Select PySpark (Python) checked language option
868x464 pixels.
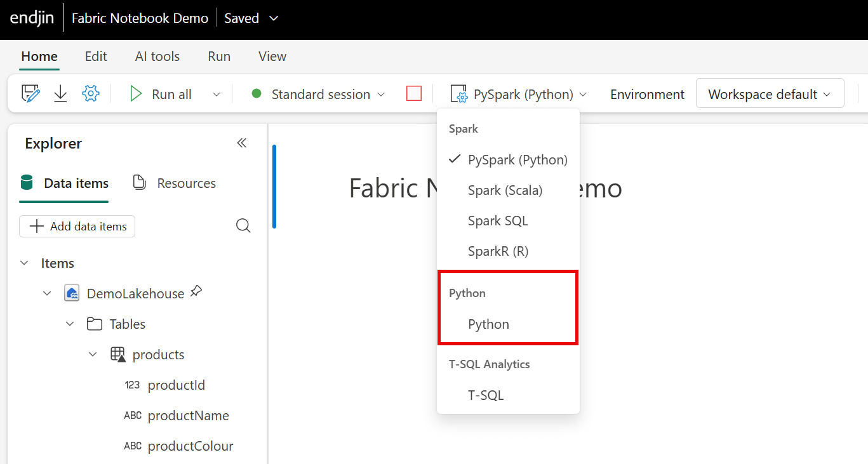(x=517, y=160)
